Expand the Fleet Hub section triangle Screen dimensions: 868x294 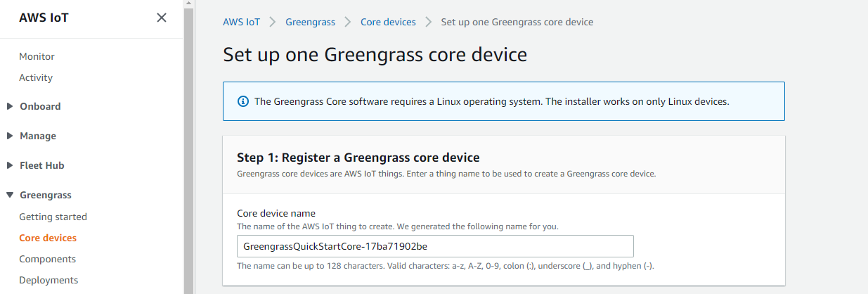[10, 166]
